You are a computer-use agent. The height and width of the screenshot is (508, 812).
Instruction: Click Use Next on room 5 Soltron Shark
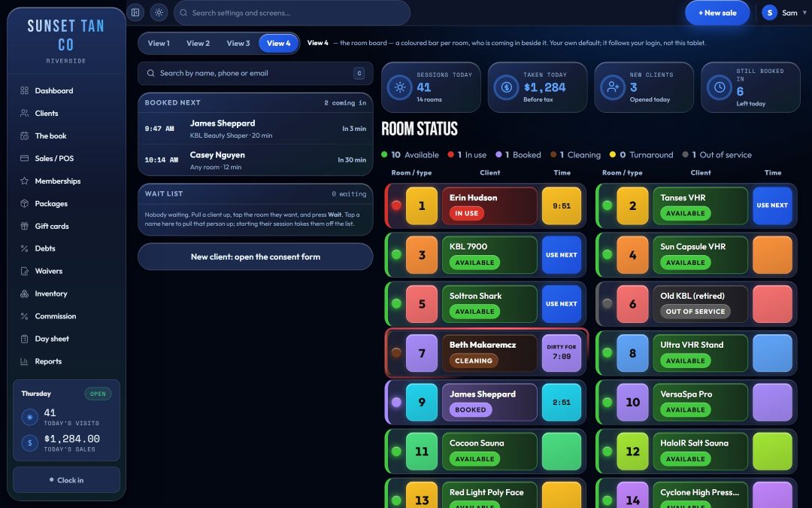point(562,304)
